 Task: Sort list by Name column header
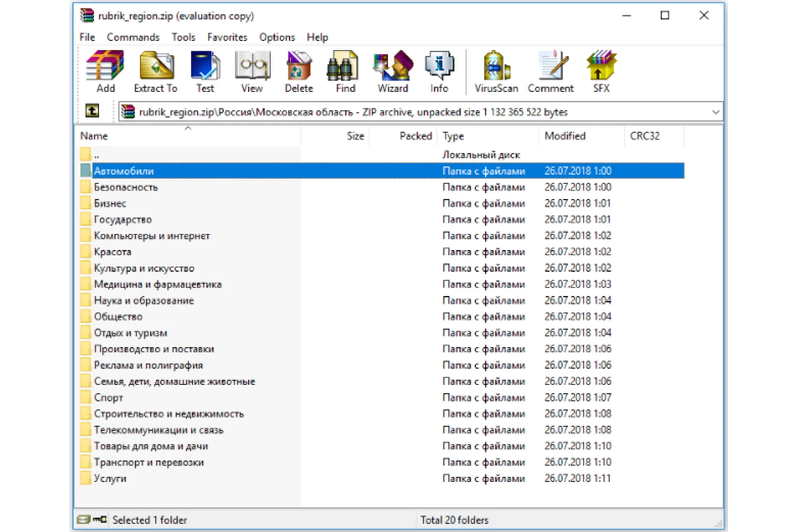(94, 136)
